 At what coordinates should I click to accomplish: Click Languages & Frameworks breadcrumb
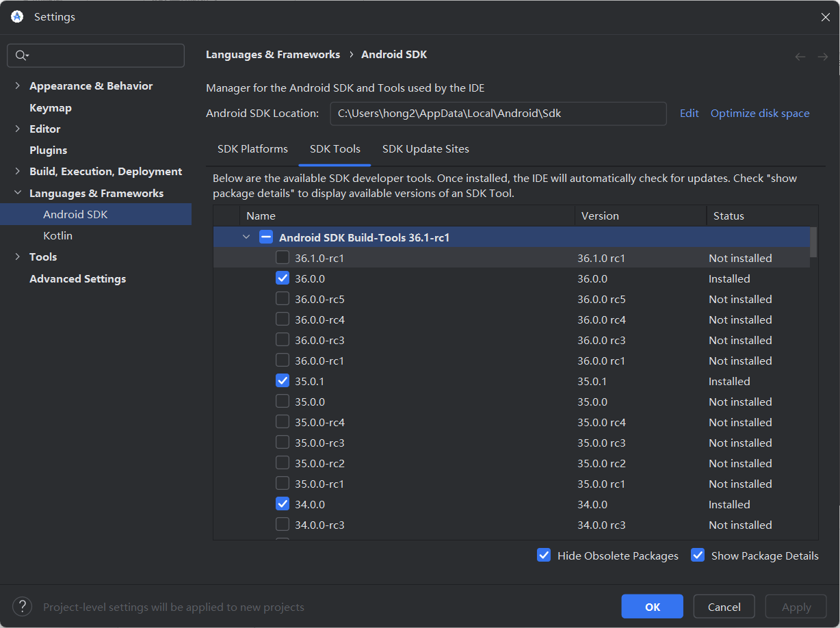[273, 55]
